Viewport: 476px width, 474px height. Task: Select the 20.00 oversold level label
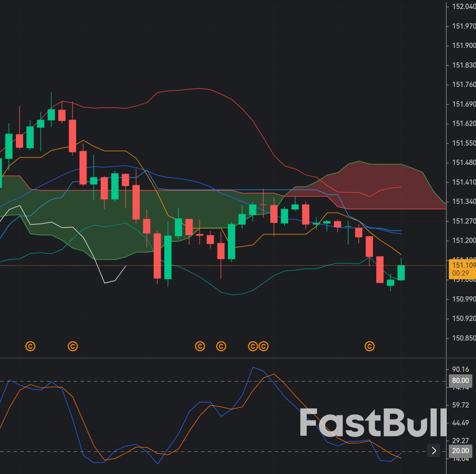coord(460,451)
